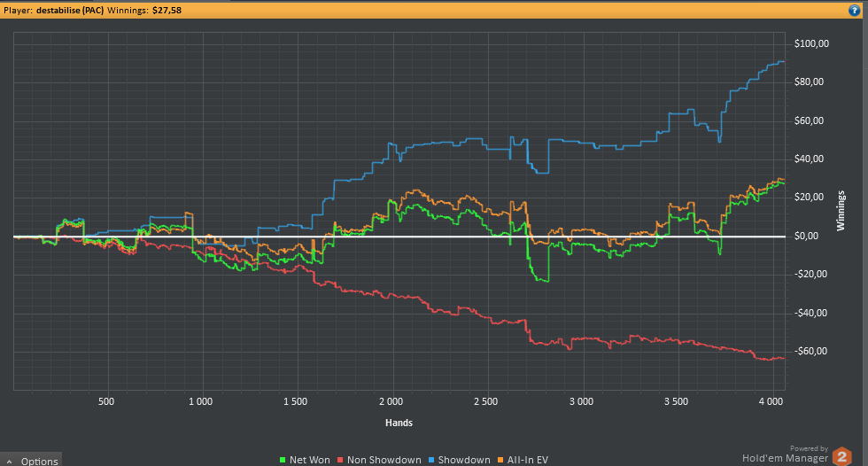Click the 1 500 hands axis label
Image resolution: width=868 pixels, height=466 pixels.
pyautogui.click(x=296, y=402)
